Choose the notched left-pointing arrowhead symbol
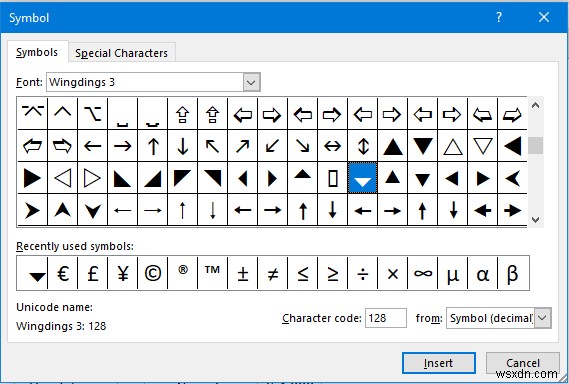 point(512,178)
